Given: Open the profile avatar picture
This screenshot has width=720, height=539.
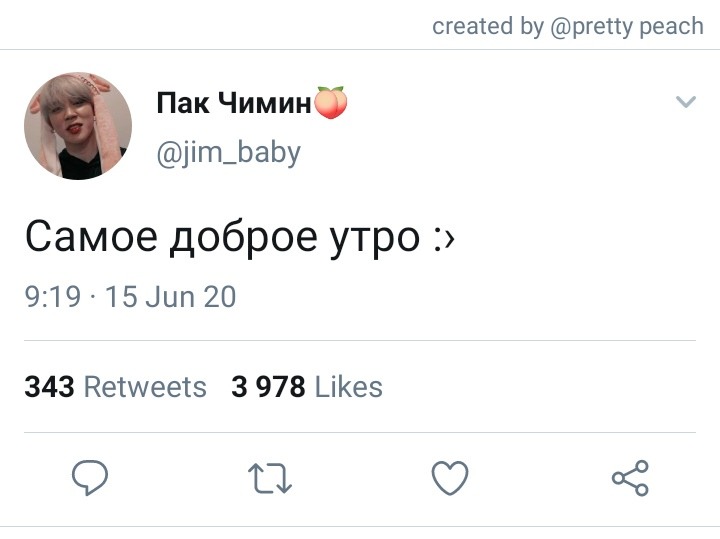Looking at the screenshot, I should [x=78, y=125].
